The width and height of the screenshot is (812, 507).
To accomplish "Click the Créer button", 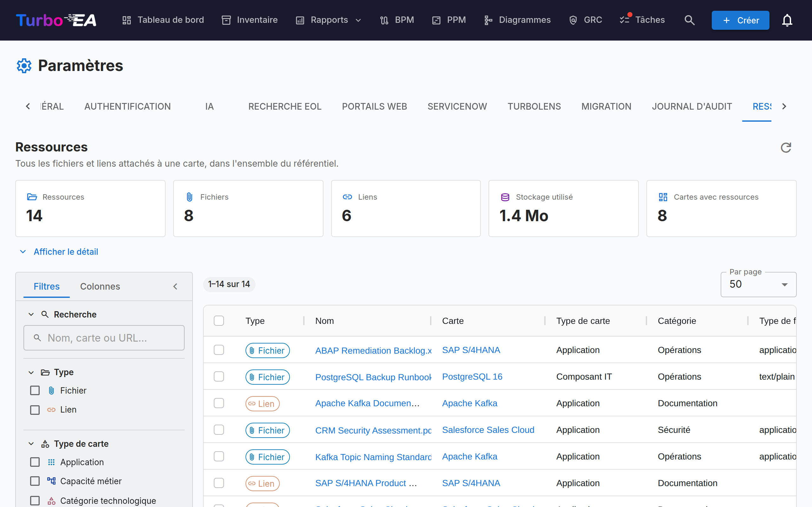I will coord(740,20).
